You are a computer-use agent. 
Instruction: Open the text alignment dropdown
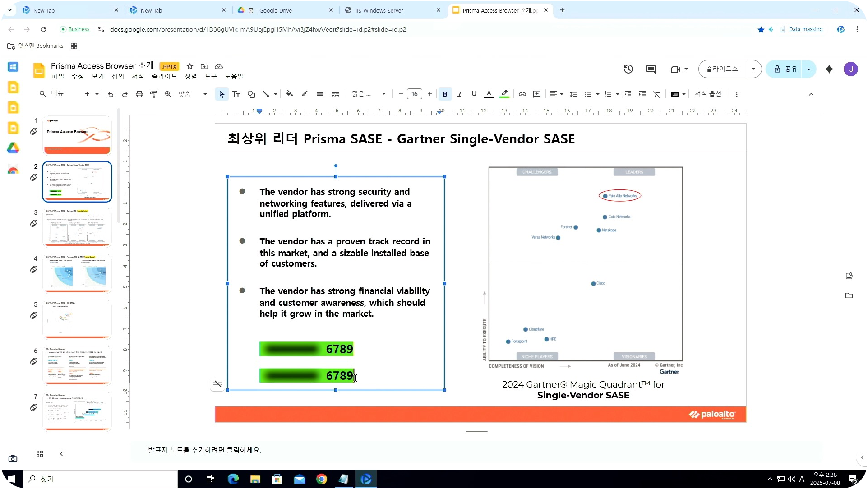(x=557, y=94)
